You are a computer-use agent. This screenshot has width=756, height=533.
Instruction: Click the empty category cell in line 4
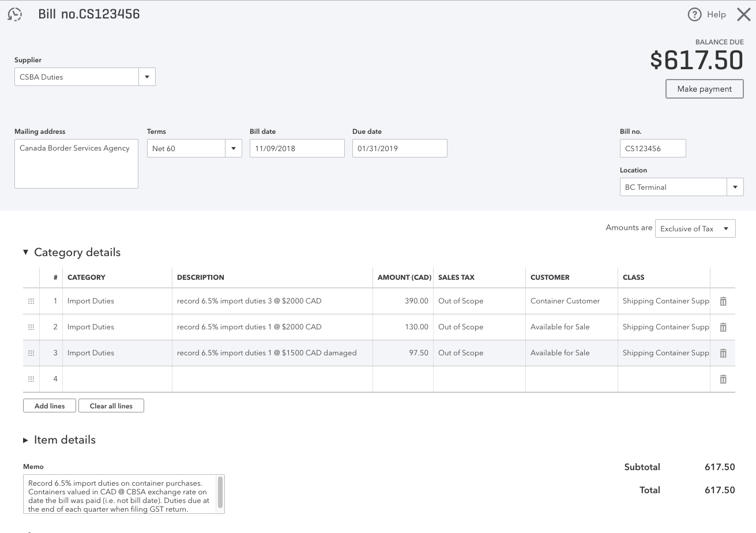pos(117,379)
